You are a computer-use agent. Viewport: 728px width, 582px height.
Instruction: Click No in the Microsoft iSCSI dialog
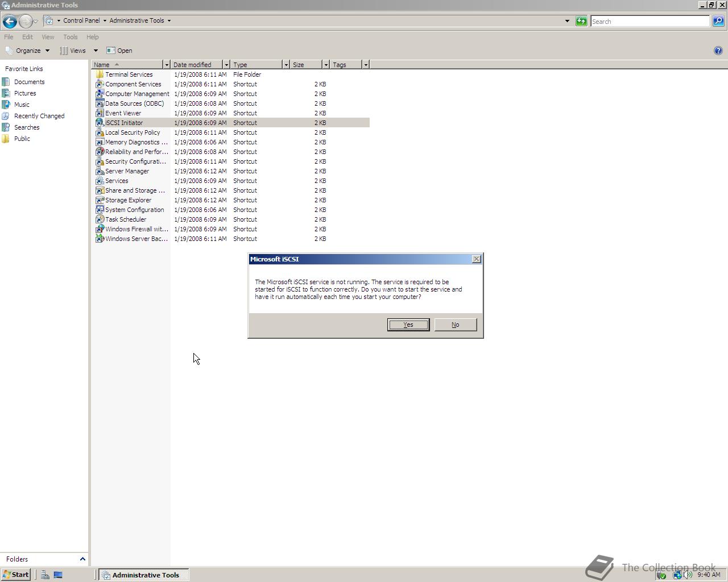tap(456, 325)
